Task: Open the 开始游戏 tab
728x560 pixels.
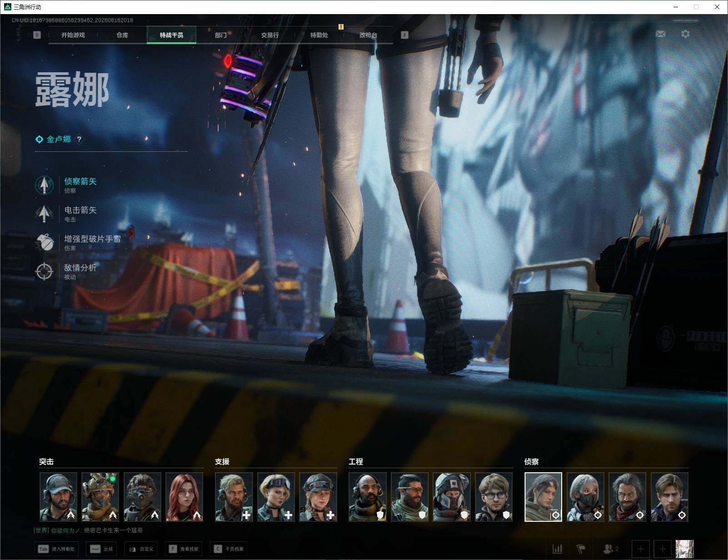Action: pyautogui.click(x=73, y=35)
